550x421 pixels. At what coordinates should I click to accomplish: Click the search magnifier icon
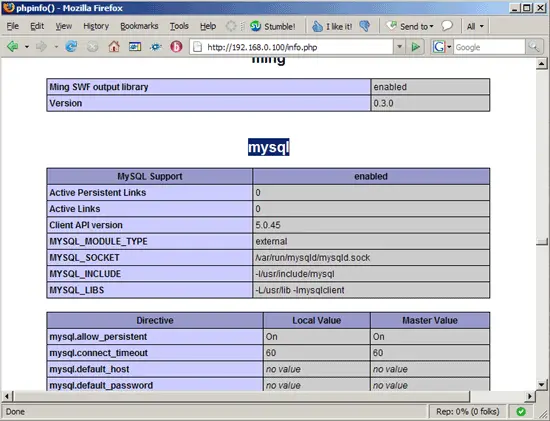tap(534, 47)
